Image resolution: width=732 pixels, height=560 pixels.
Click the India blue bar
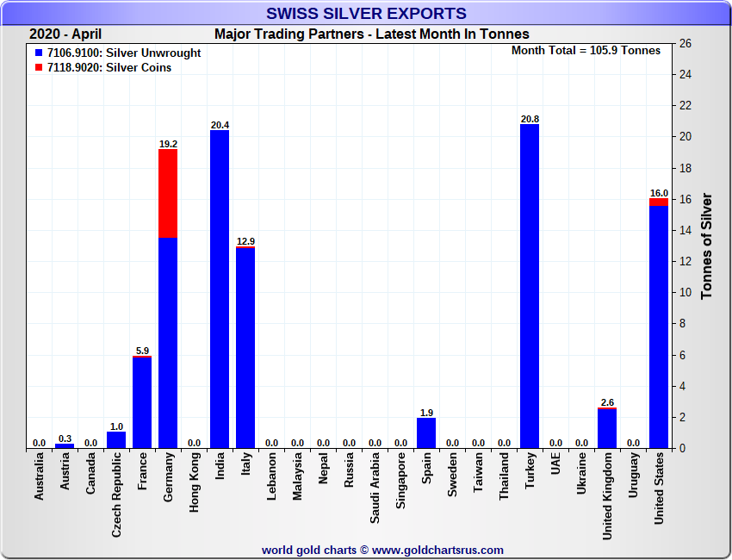click(220, 289)
